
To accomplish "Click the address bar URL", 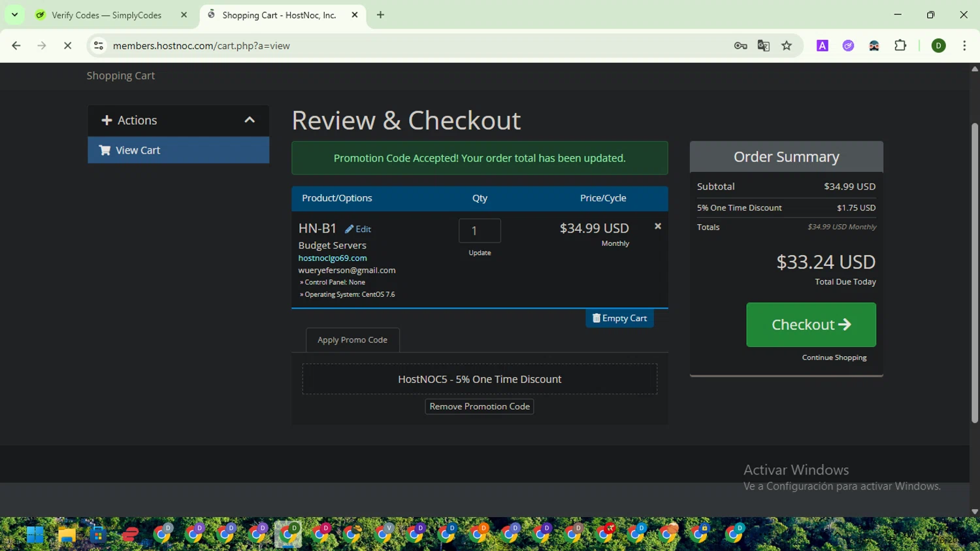I will pos(201,46).
